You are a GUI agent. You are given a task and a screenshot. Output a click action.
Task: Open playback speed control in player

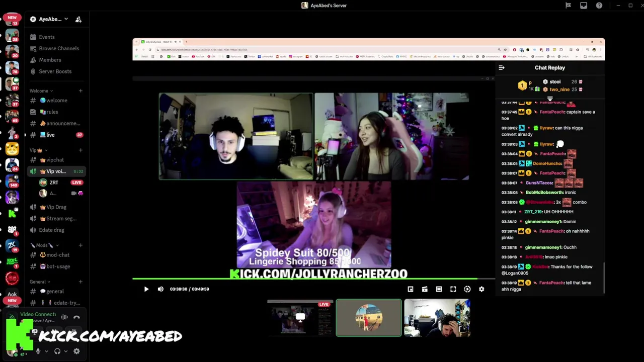(x=467, y=289)
